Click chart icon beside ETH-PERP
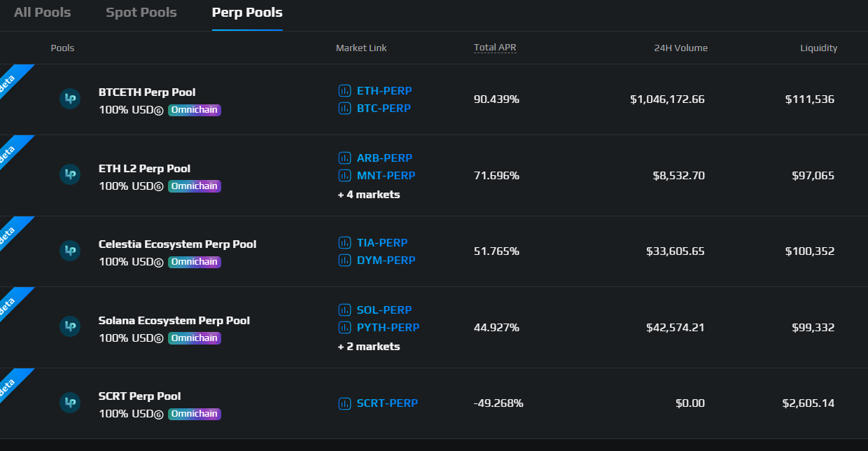The height and width of the screenshot is (451, 868). point(344,91)
